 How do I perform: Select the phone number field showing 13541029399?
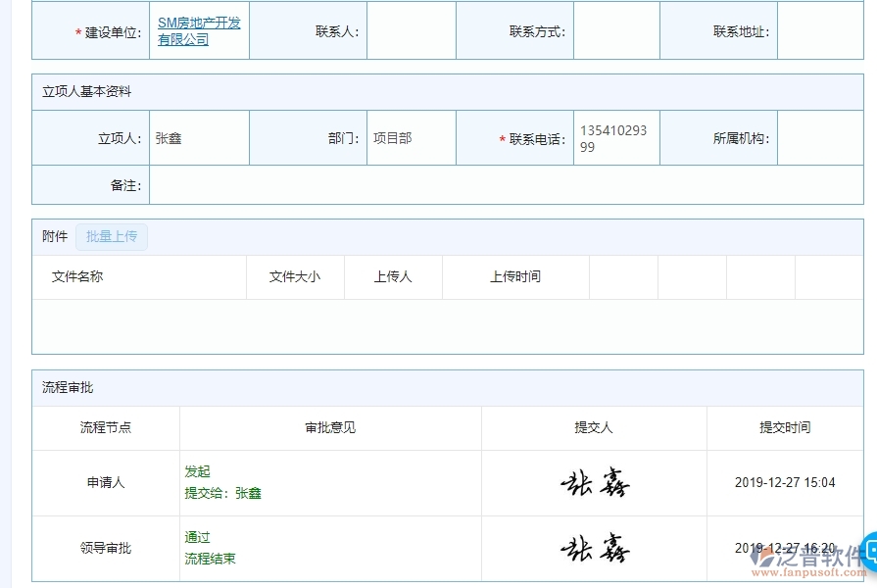coord(615,137)
